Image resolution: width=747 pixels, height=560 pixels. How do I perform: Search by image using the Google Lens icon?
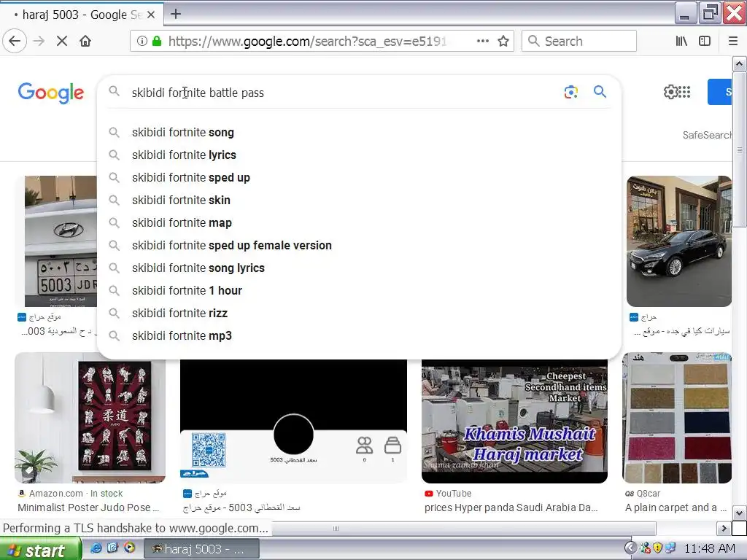[570, 92]
